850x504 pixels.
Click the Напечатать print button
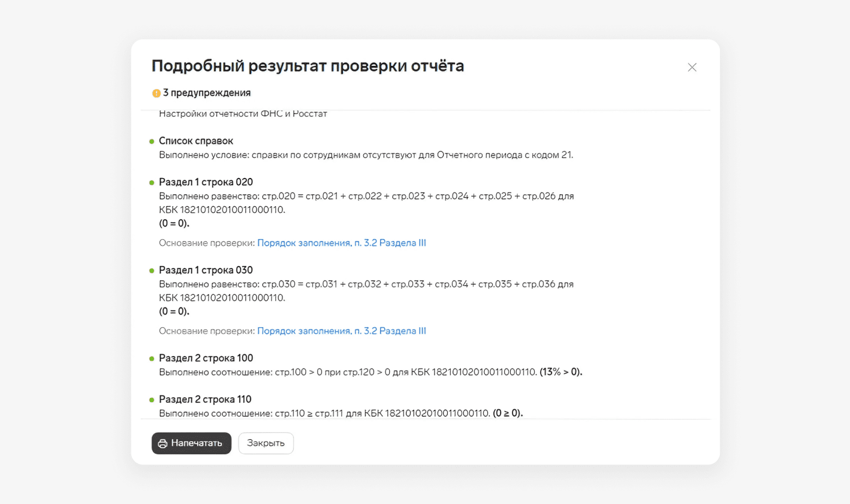[191, 443]
